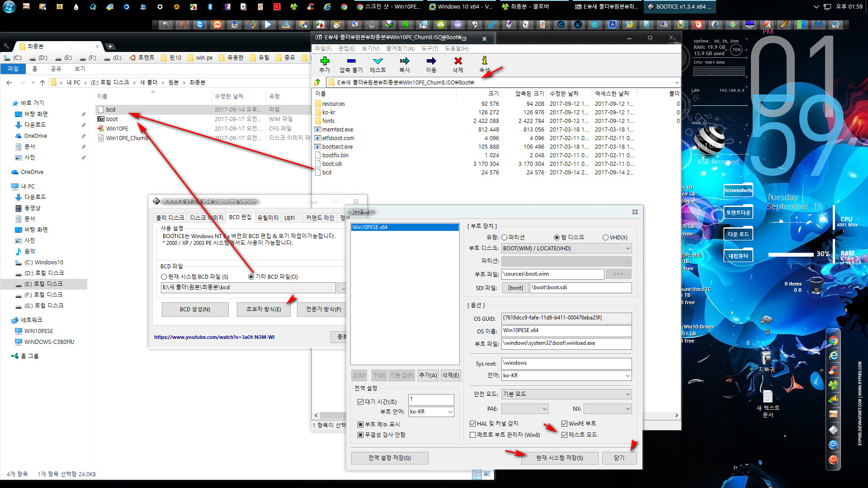Click the up-folder icon beside the 7-Zip address bar
Image resolution: width=868 pixels, height=488 pixels.
(x=317, y=82)
